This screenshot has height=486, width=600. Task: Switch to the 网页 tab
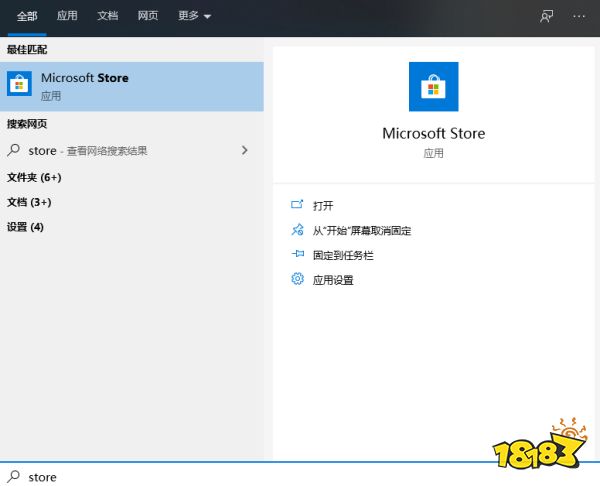coord(148,16)
